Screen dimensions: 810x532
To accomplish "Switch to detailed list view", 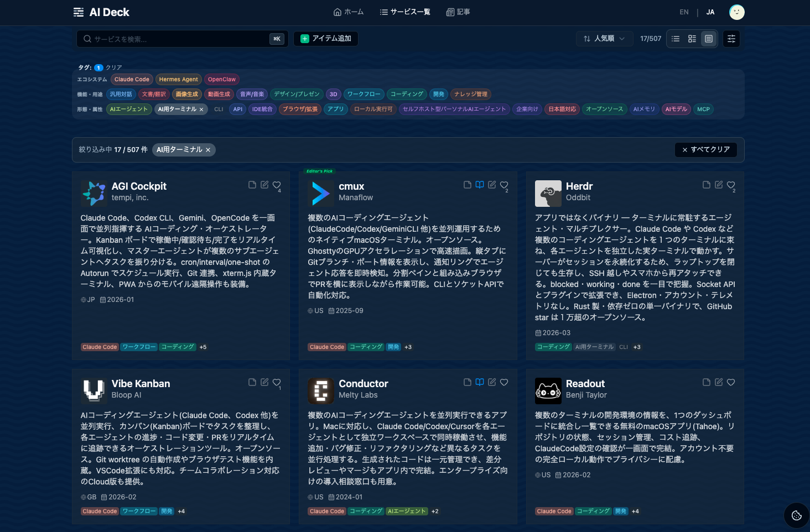I will (x=692, y=39).
